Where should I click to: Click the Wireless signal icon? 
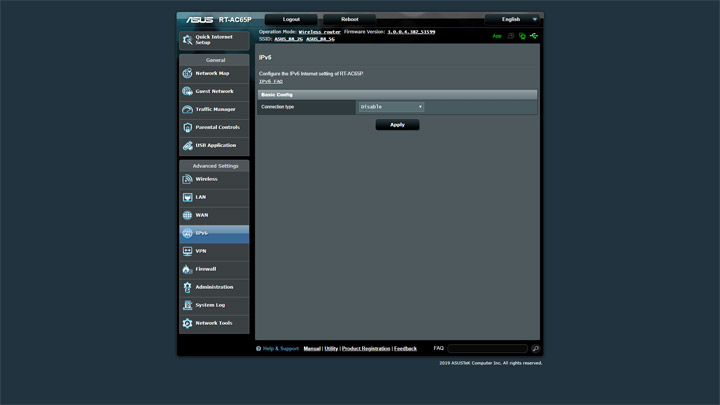coord(187,179)
